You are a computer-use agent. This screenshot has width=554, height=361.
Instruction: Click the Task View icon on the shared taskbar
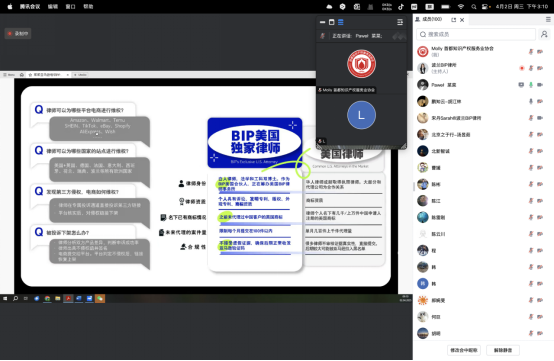[x=26, y=298]
